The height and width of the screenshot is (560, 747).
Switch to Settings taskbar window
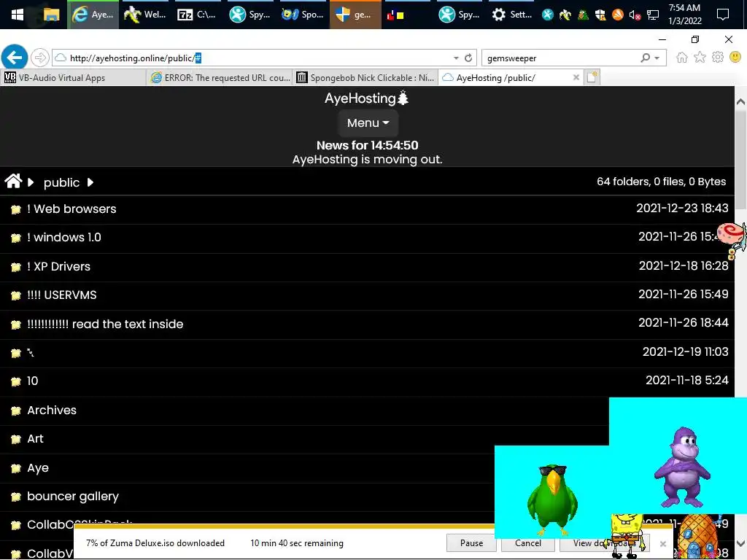click(512, 15)
